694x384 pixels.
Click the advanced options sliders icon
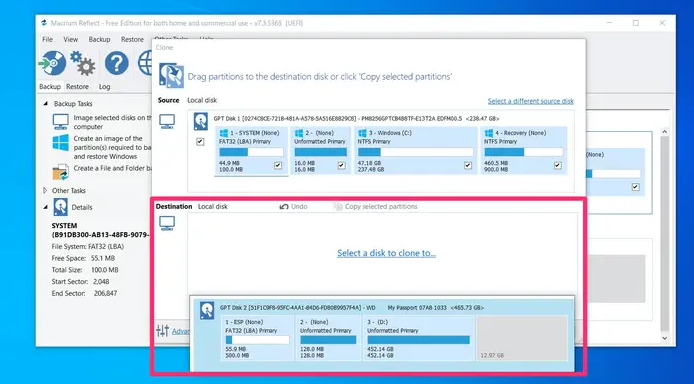pos(162,330)
